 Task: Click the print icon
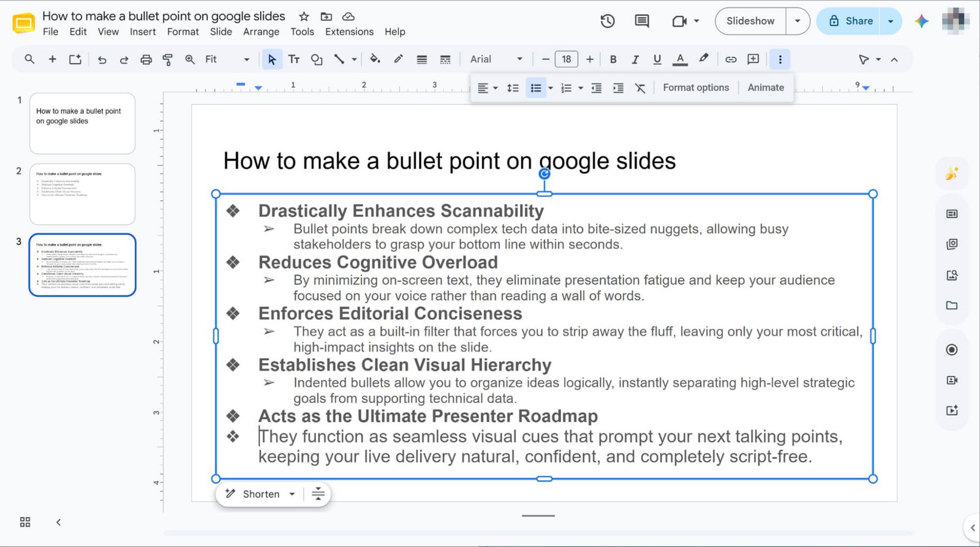(146, 59)
